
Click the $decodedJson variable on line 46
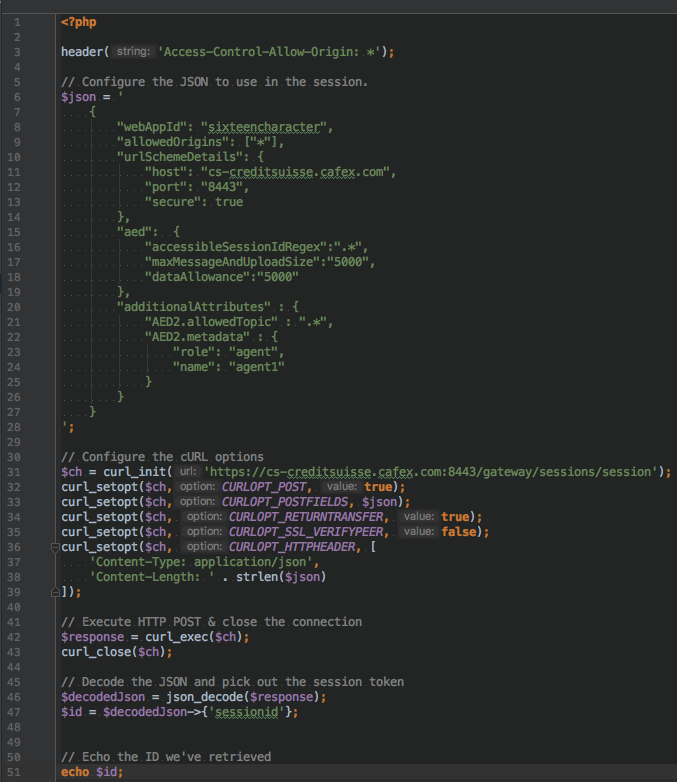point(103,697)
